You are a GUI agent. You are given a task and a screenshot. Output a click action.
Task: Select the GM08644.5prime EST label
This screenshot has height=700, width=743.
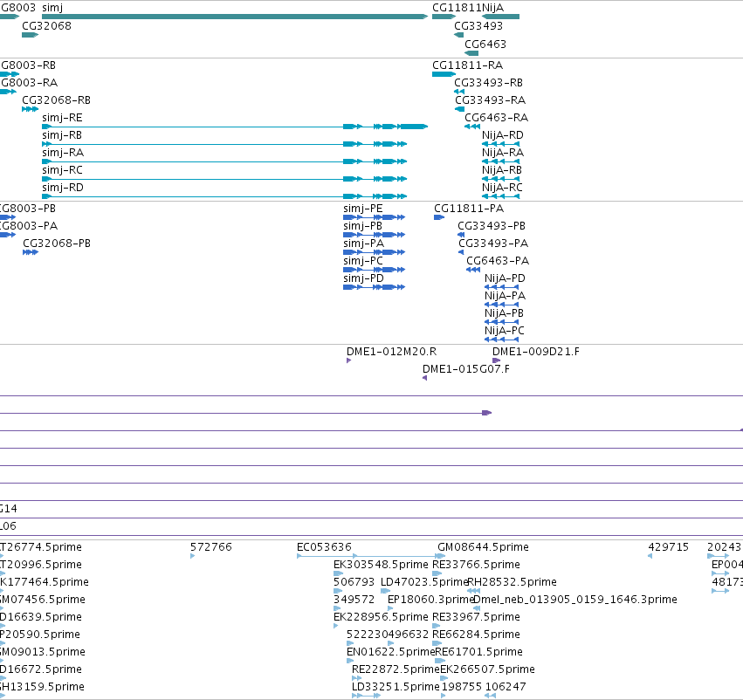coord(483,547)
